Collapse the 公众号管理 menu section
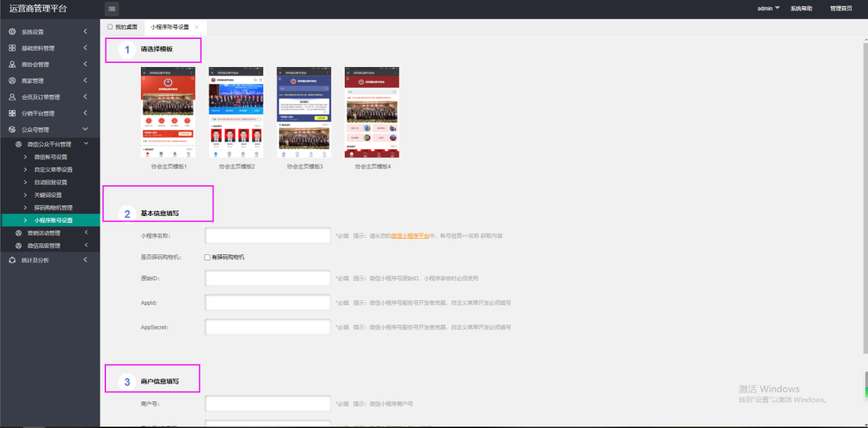 tap(85, 129)
